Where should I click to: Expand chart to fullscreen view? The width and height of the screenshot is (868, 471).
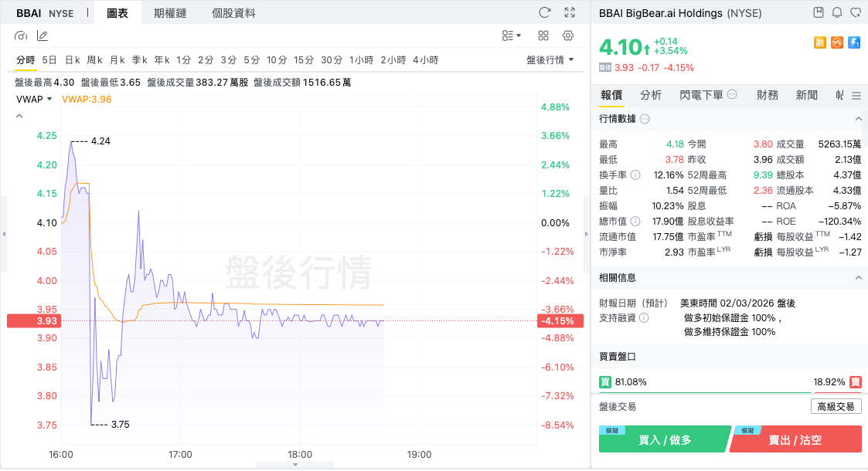click(x=570, y=12)
